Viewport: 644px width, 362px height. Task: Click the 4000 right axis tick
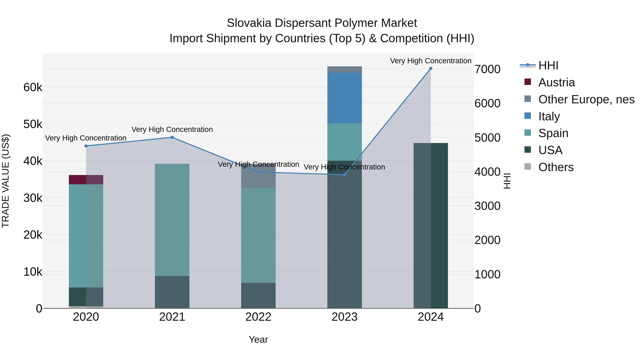tap(487, 172)
